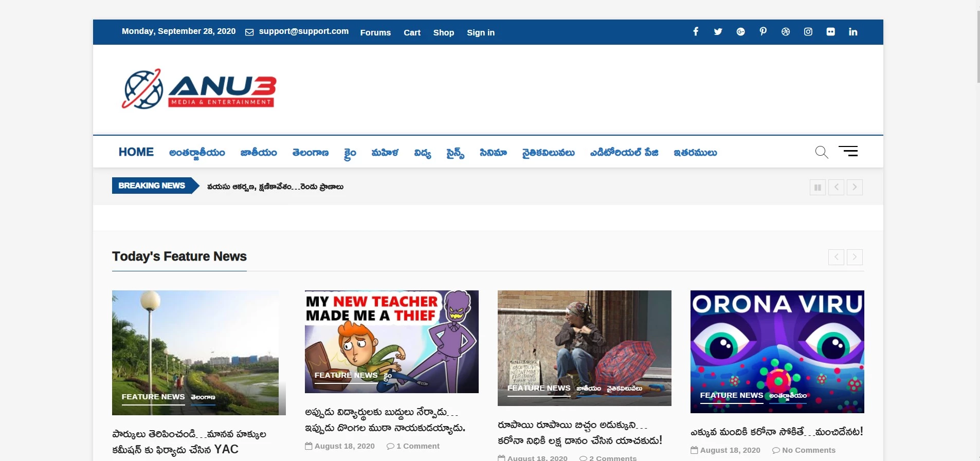Screen dimensions: 980x461
Task: Show next breaking news headline
Action: [855, 187]
